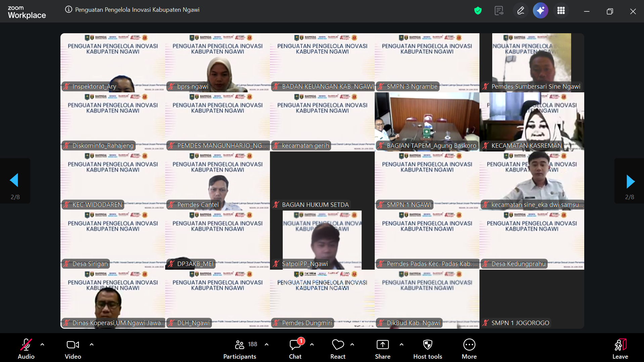Screen dimensions: 644x362
Task: Show meeting info icon beside title
Action: point(68,10)
